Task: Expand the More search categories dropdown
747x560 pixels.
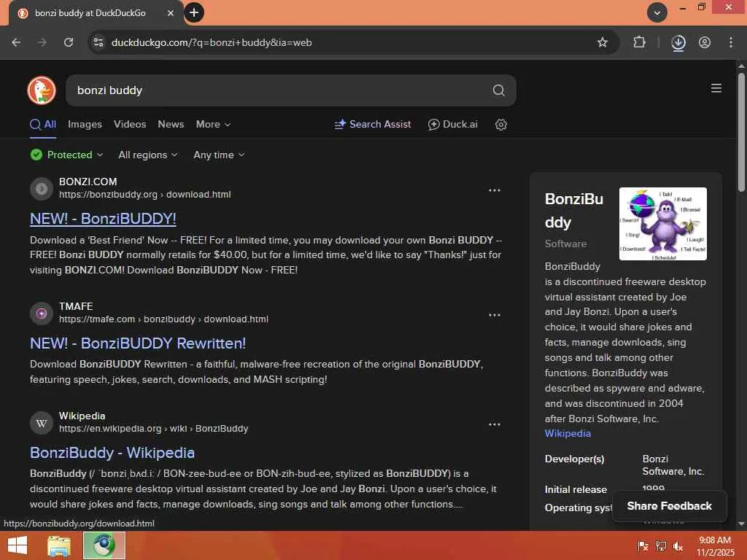Action: 213,124
